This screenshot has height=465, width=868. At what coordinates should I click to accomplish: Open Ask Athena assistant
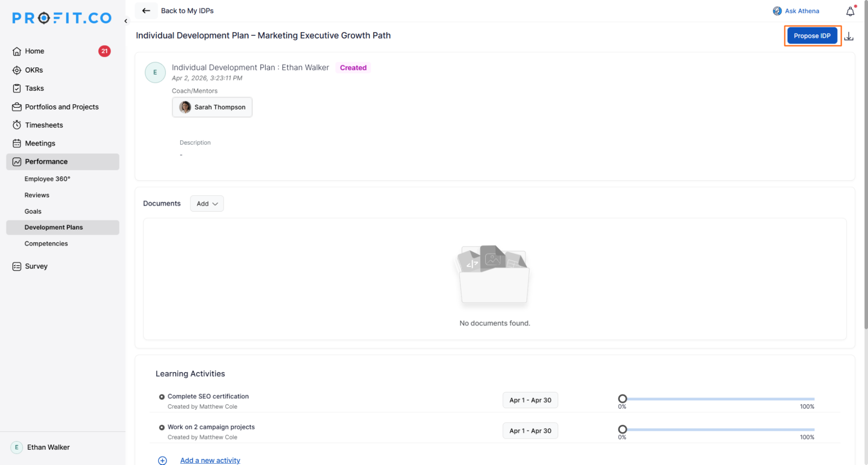coord(796,11)
